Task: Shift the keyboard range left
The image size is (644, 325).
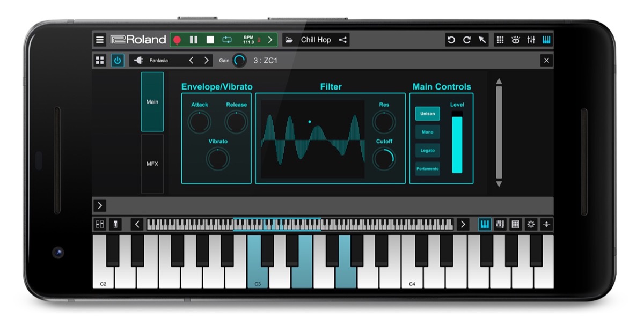Action: 137,224
